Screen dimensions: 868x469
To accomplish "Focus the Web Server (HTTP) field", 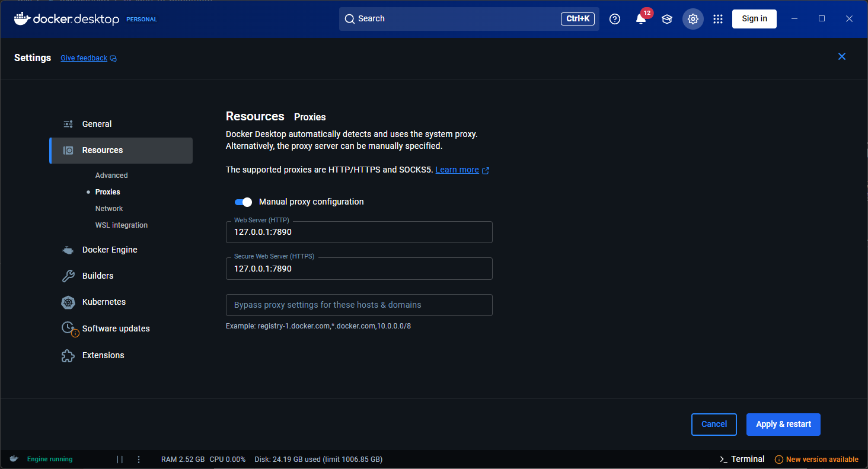I will [359, 232].
